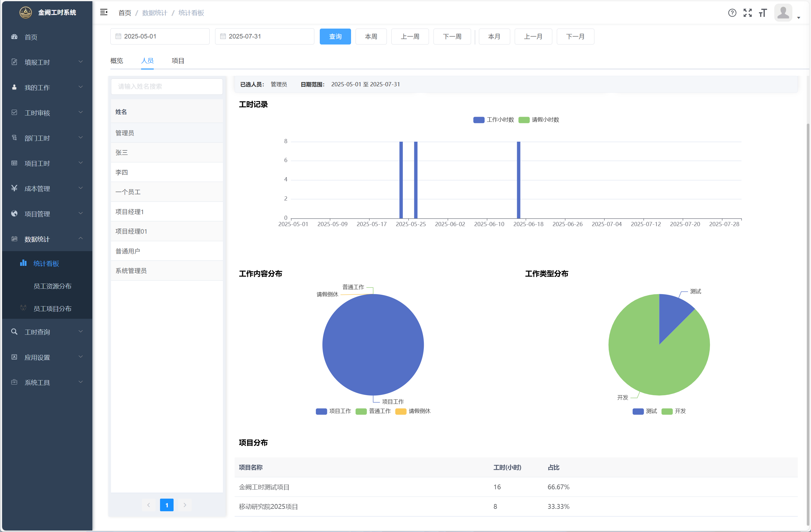Click the 员工项目分布 sidebar icon
Screen dimensions: 811x532
[23, 308]
